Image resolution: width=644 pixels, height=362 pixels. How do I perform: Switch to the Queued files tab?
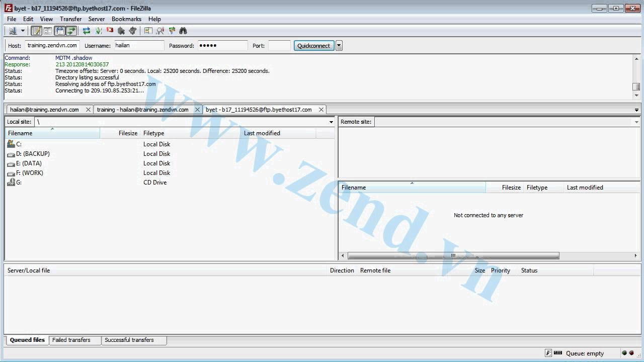coord(27,340)
